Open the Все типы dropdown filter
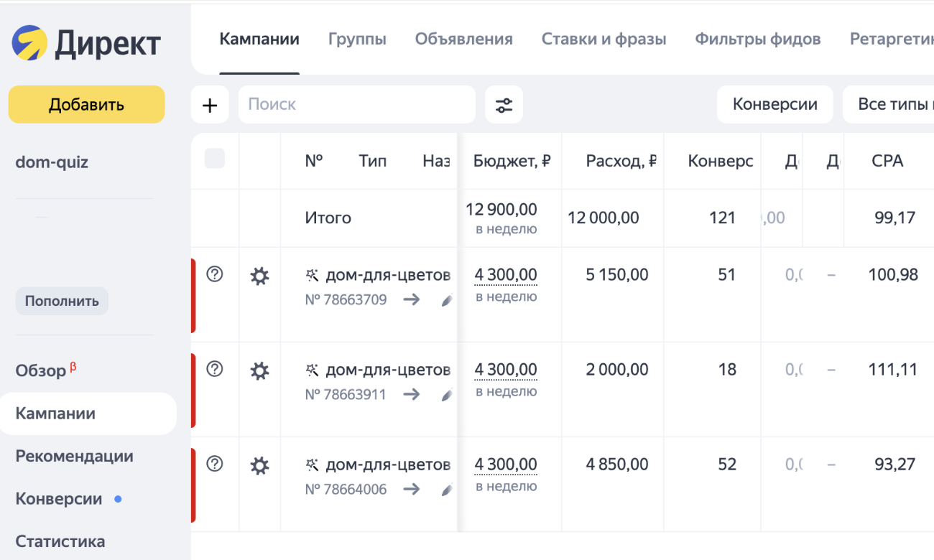Image resolution: width=934 pixels, height=560 pixels. tap(891, 105)
